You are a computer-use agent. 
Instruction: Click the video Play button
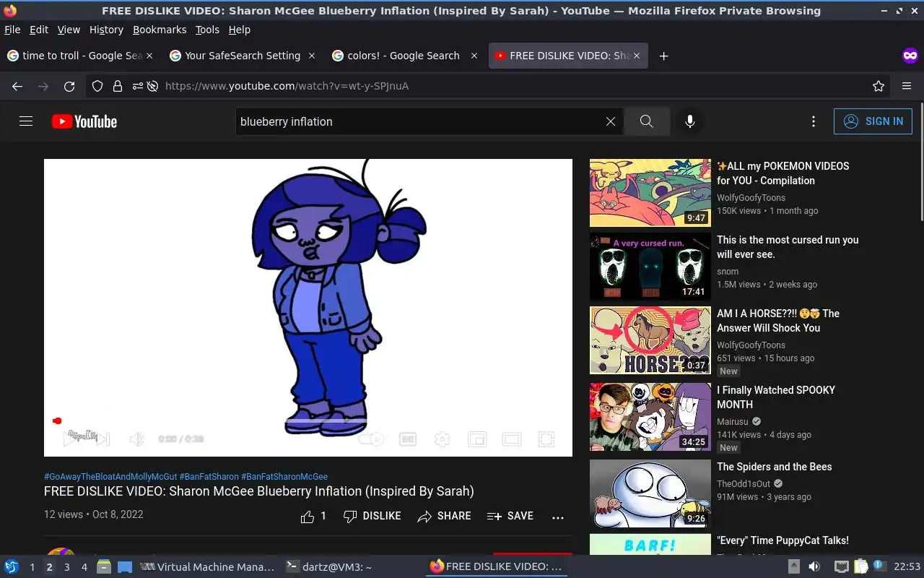pos(71,439)
